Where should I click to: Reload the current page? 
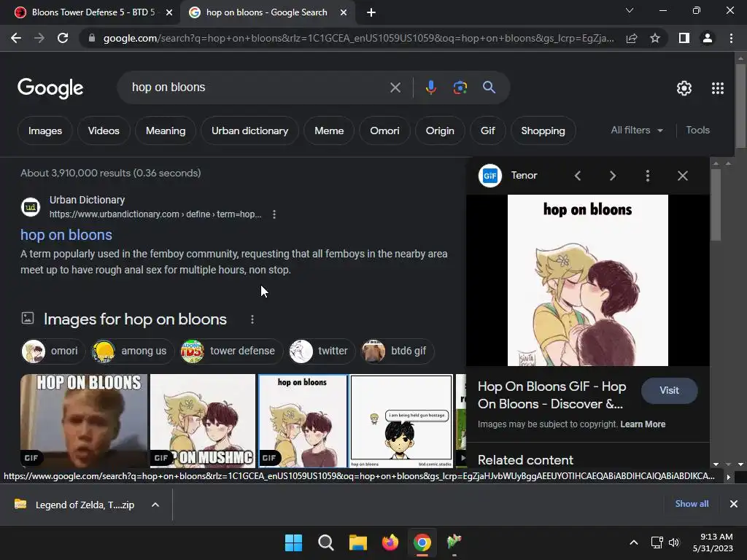[x=63, y=38]
